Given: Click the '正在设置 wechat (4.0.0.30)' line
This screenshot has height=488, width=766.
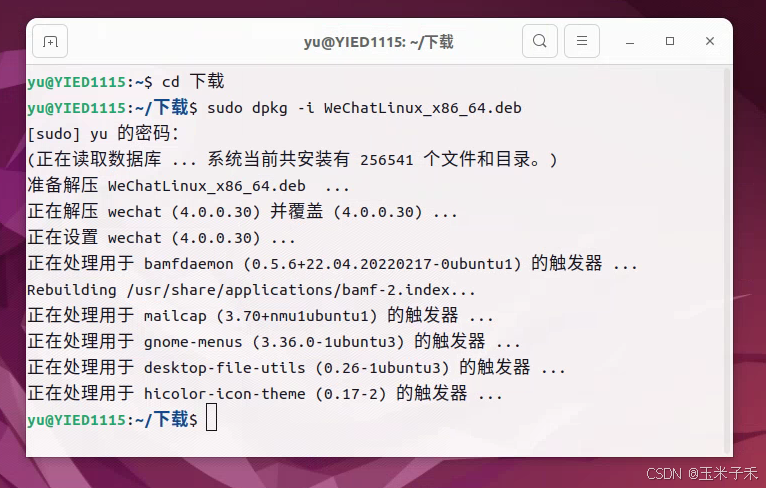Looking at the screenshot, I should click(x=161, y=237).
